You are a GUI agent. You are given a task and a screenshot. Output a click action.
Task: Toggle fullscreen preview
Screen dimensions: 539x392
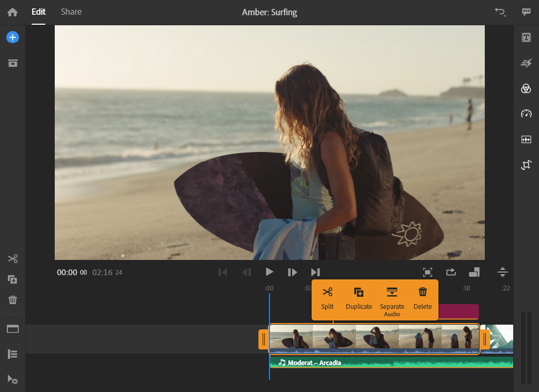coord(427,272)
